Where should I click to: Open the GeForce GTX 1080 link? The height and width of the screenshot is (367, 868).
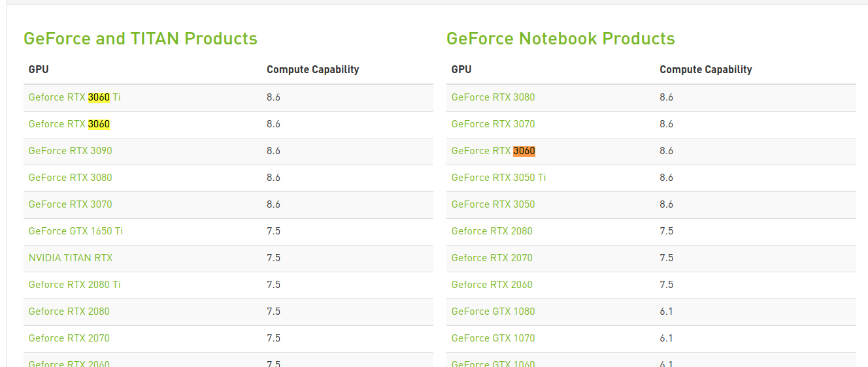tap(493, 311)
